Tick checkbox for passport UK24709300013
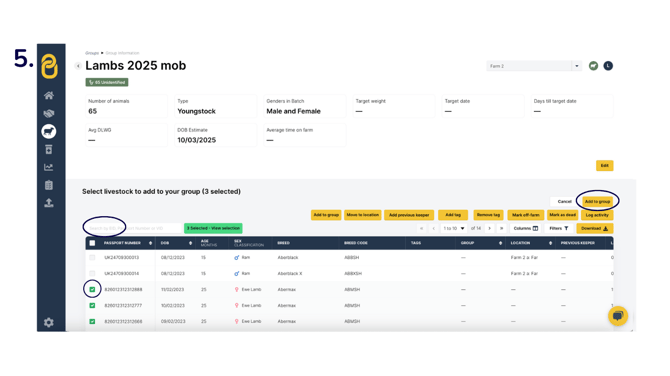 (x=92, y=258)
